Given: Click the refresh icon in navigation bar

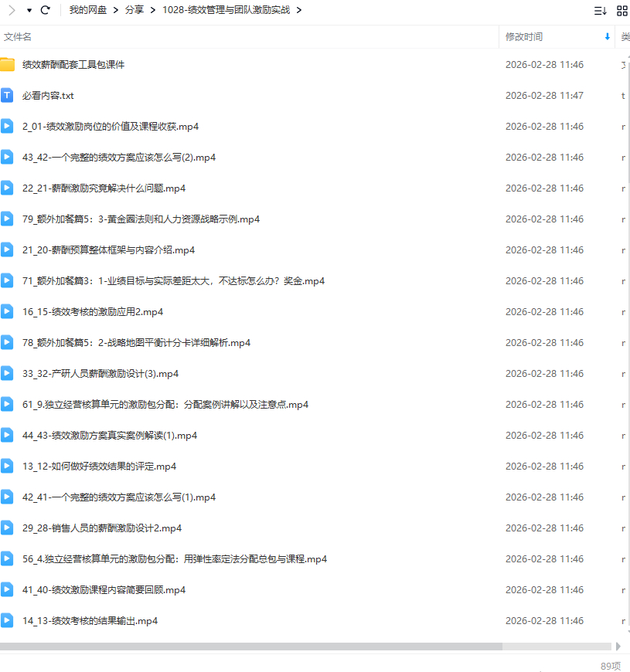Looking at the screenshot, I should click(x=46, y=10).
